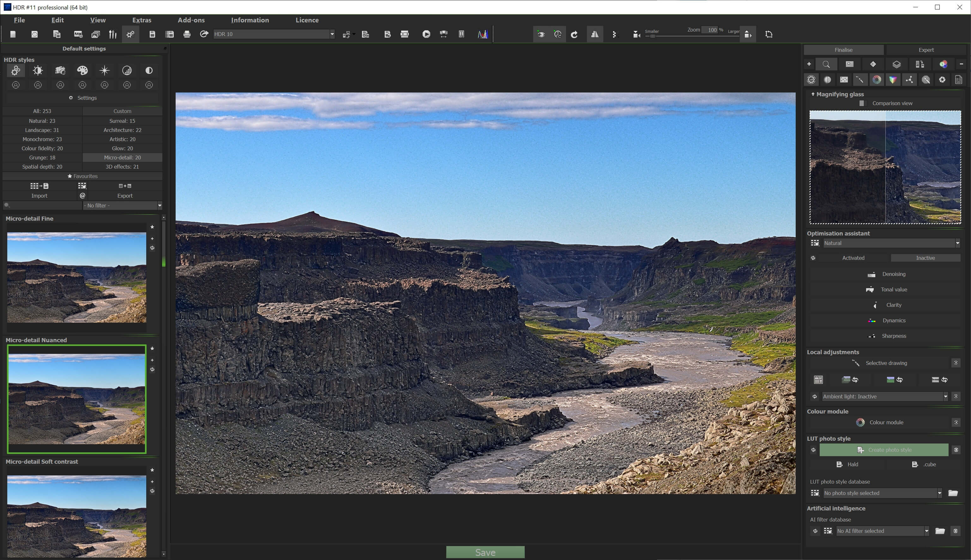This screenshot has height=560, width=971.
Task: Select the layers stack icon in Finalise panel
Action: (896, 64)
